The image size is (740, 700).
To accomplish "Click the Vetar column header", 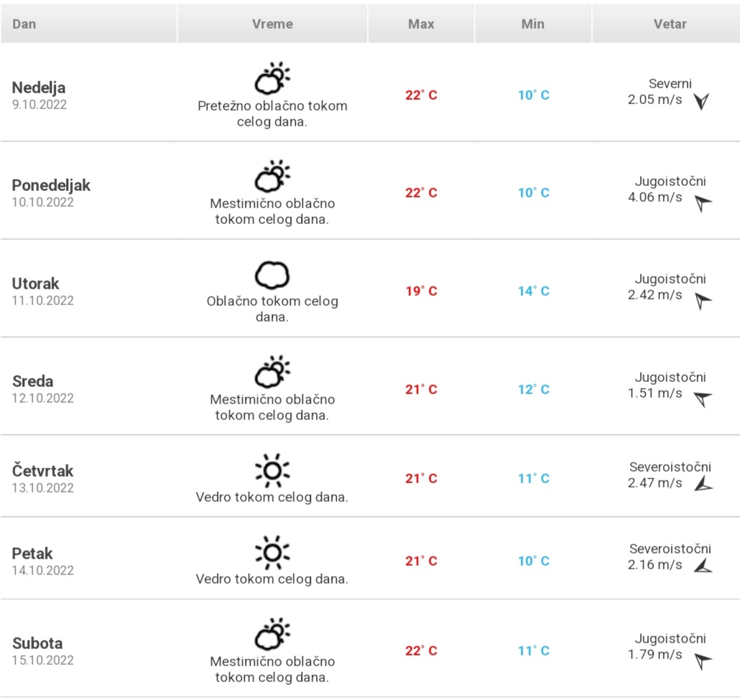I will (x=670, y=24).
